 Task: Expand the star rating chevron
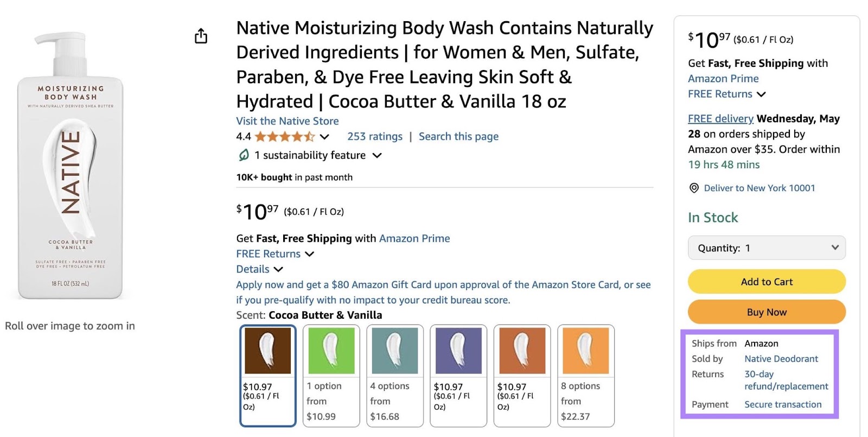point(324,137)
